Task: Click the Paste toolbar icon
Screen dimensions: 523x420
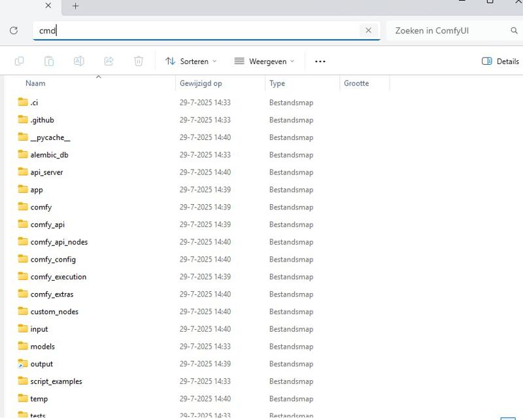Action: (x=49, y=61)
